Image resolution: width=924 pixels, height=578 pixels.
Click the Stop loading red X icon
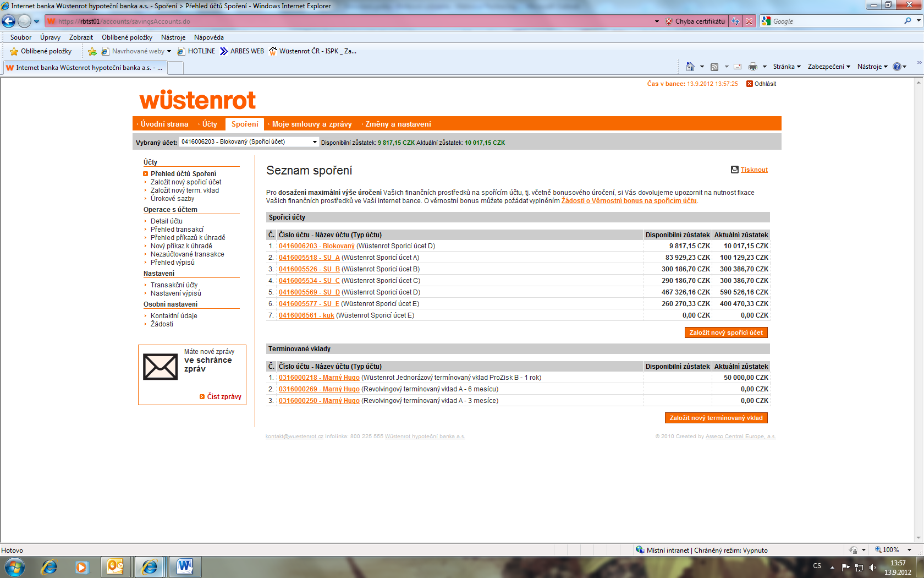pyautogui.click(x=749, y=21)
